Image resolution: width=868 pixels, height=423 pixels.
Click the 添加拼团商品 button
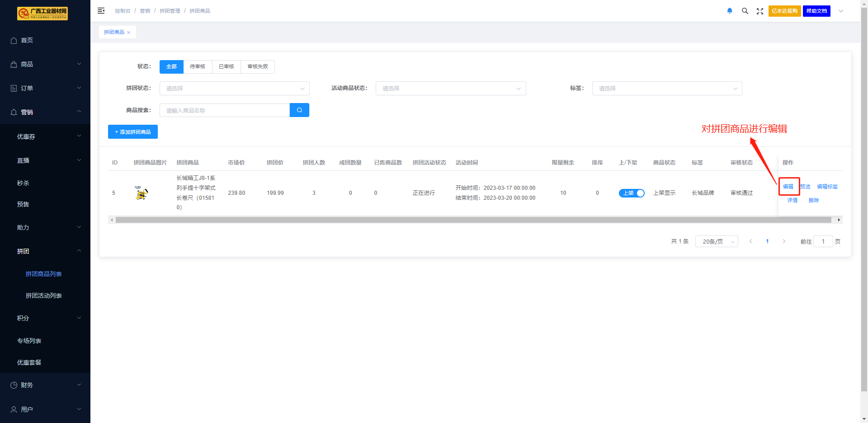(133, 132)
